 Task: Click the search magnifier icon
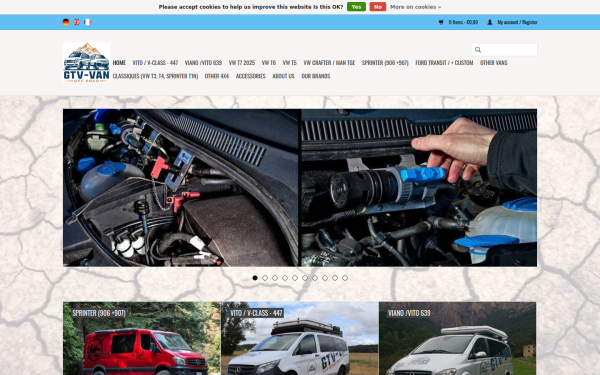(478, 50)
